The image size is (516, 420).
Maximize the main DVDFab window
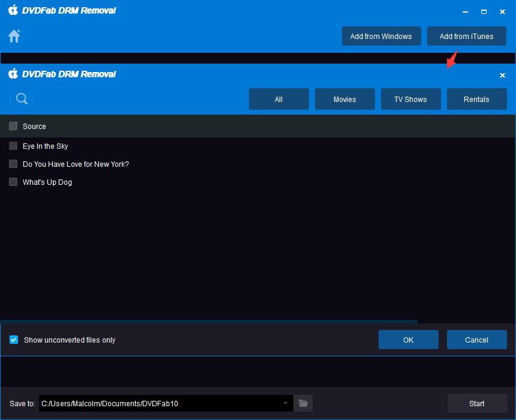(x=484, y=12)
